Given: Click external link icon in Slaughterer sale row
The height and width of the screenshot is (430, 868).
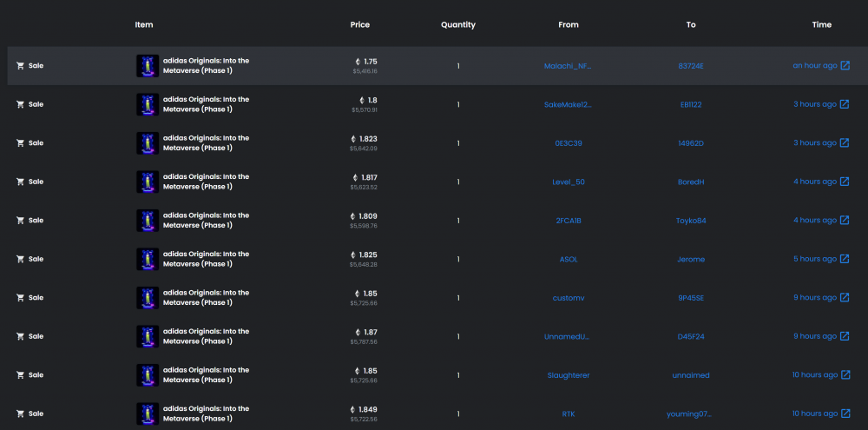Looking at the screenshot, I should [845, 375].
